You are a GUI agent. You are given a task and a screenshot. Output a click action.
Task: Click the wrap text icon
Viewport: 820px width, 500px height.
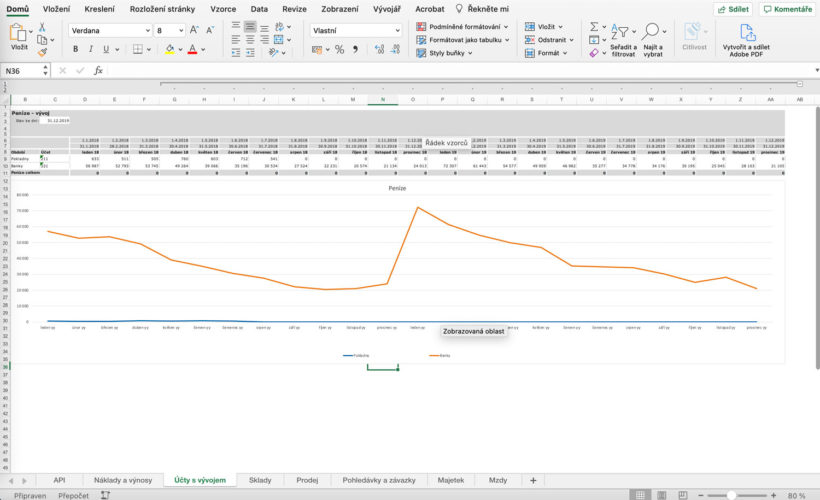[x=279, y=26]
